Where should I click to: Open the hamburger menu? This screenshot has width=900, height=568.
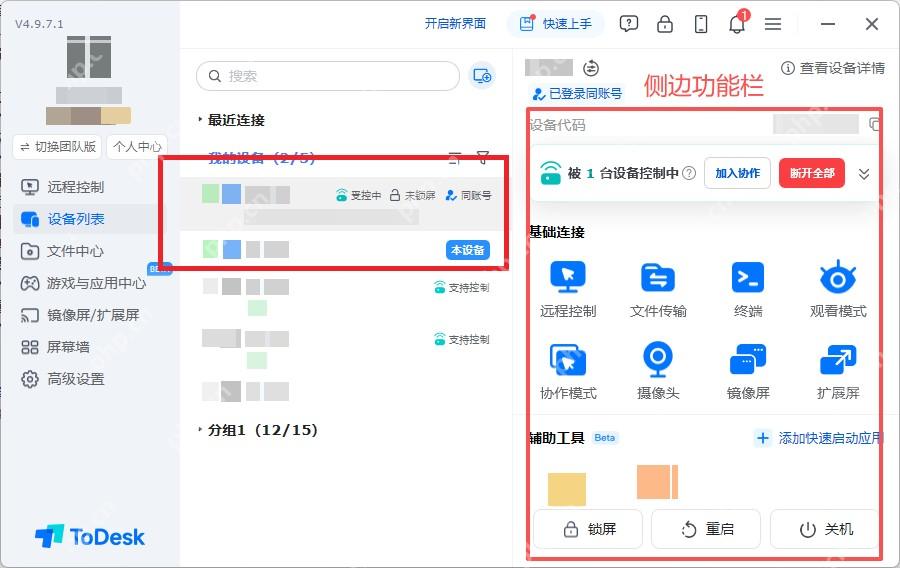773,24
